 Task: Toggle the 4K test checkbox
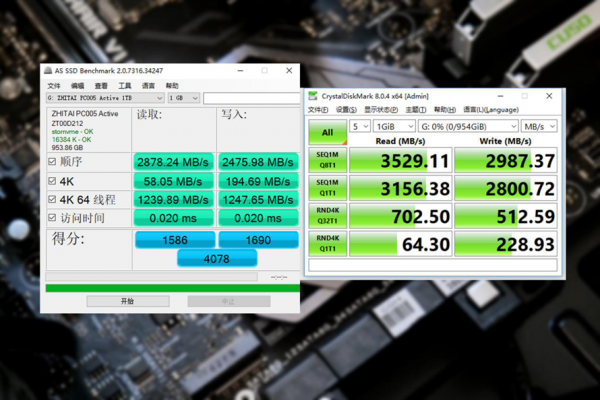pyautogui.click(x=52, y=181)
